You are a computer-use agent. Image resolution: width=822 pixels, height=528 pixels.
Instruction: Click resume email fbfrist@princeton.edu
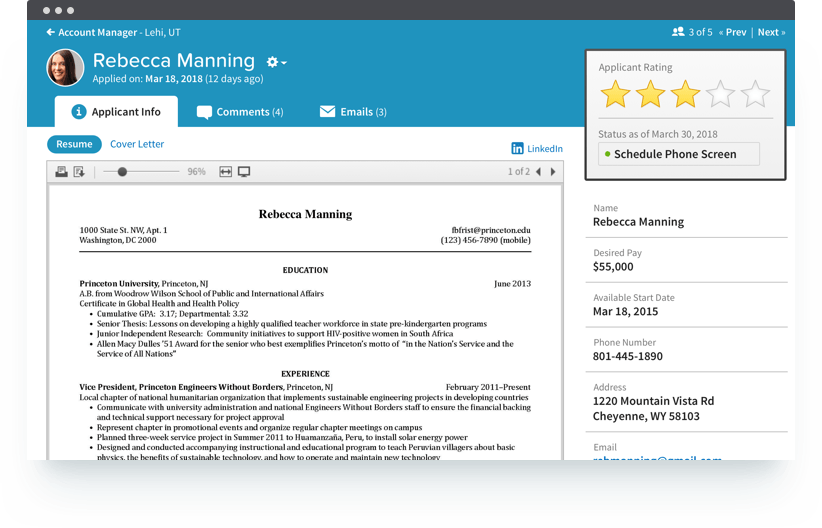click(491, 230)
